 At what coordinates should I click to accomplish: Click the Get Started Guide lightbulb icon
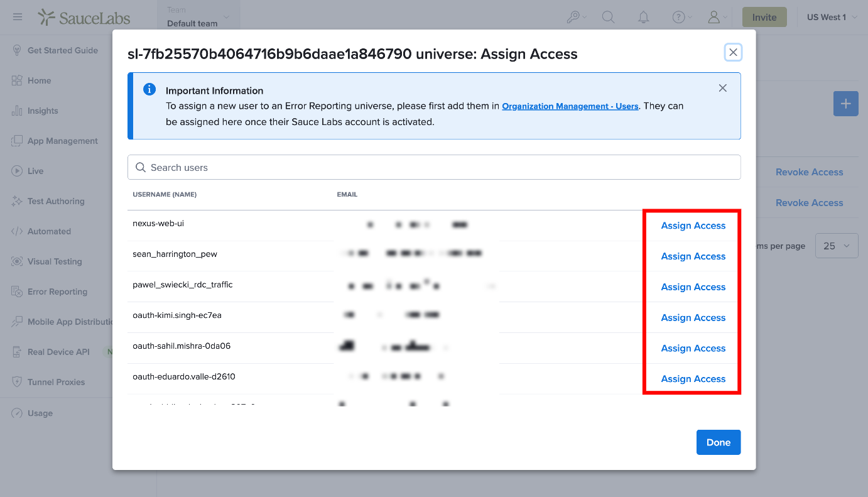[17, 50]
